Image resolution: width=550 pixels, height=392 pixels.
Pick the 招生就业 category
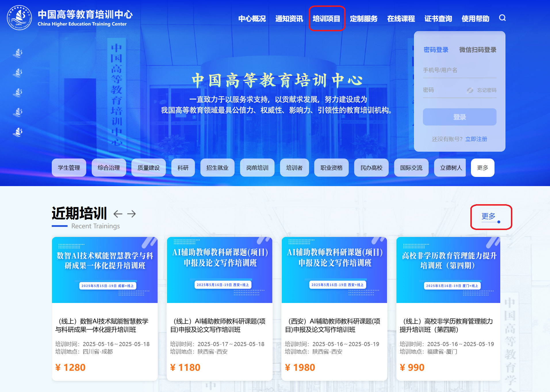pos(217,168)
